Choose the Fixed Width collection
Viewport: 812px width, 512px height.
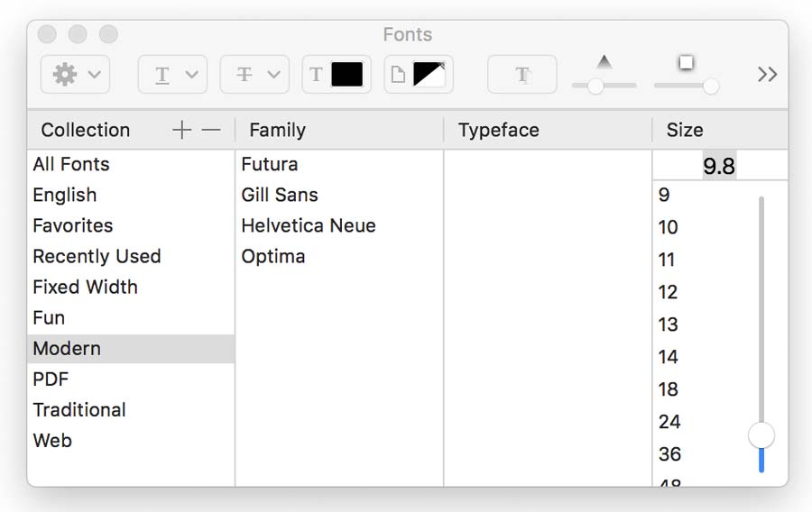[x=85, y=287]
